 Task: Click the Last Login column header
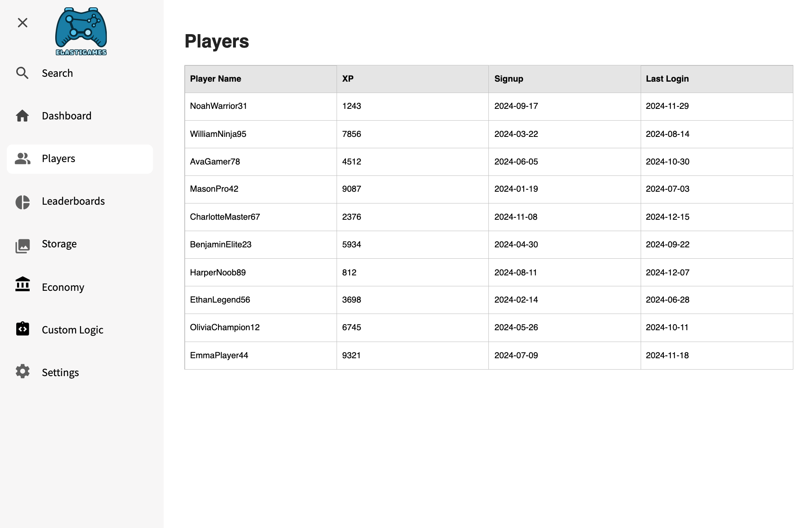(x=667, y=79)
